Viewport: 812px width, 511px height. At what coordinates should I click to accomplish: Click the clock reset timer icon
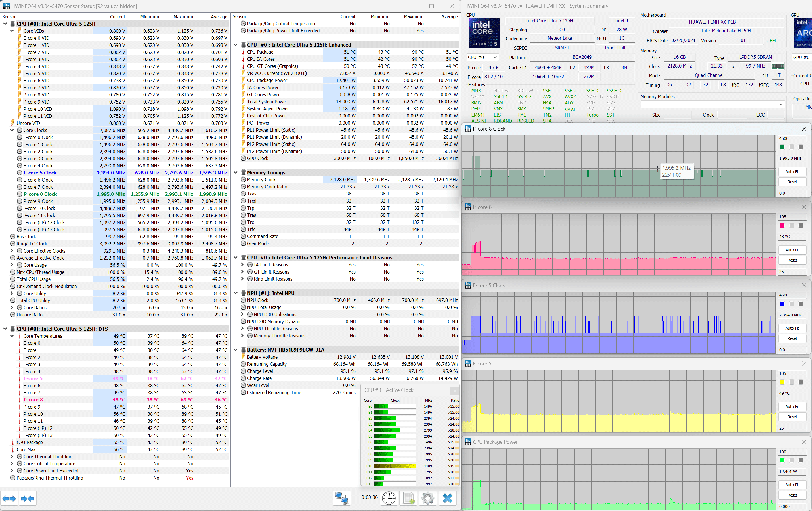[389, 498]
